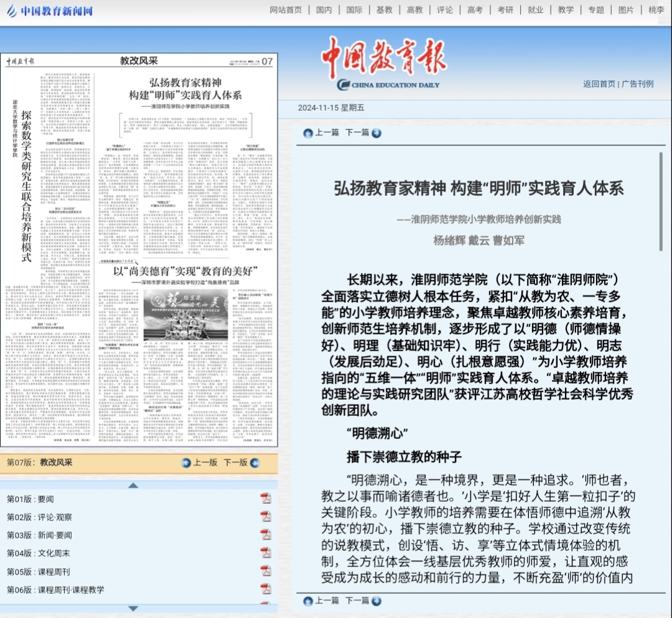Open 网站首页 in top navigation
The image size is (672, 618).
(x=286, y=10)
